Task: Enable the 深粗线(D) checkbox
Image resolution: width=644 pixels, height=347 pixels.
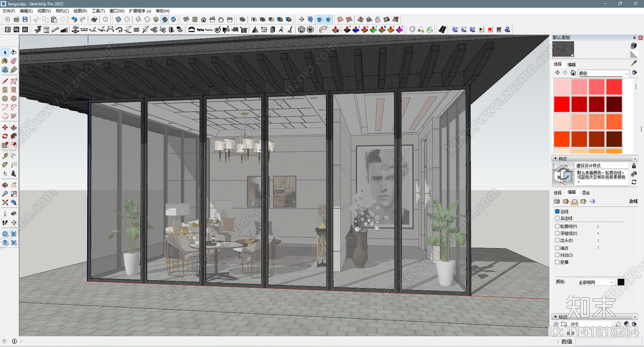Action: pos(557,233)
